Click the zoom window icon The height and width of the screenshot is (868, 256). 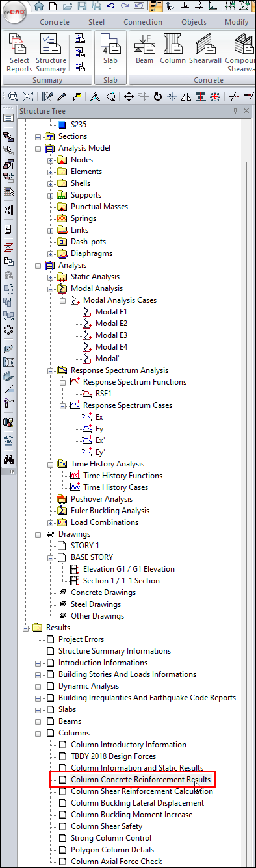[27, 96]
